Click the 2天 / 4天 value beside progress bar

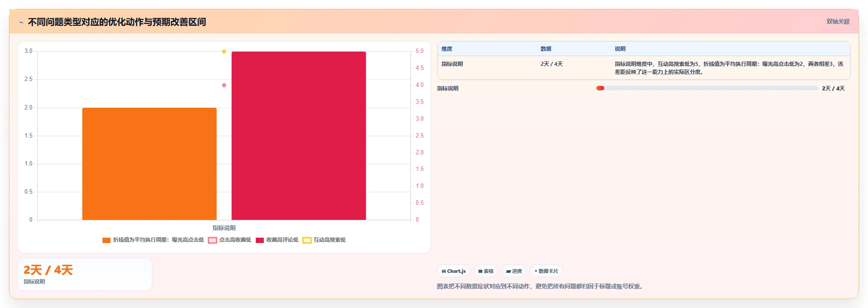(x=833, y=89)
